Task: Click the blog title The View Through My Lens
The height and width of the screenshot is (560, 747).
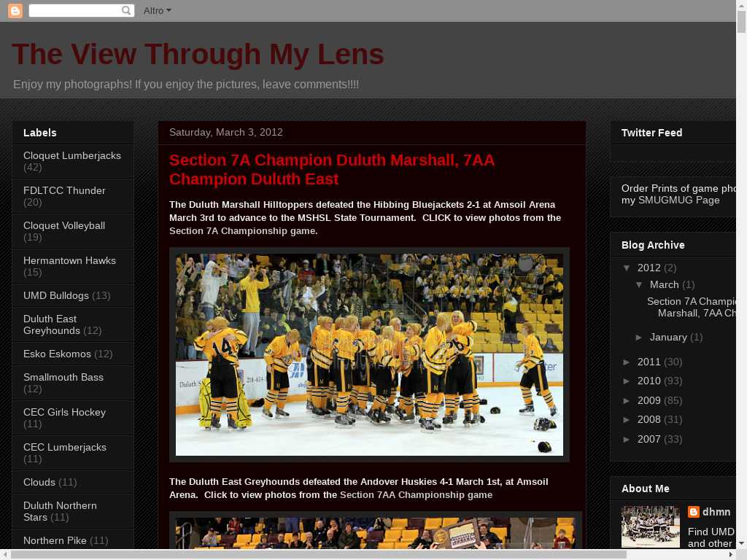Action: [198, 55]
